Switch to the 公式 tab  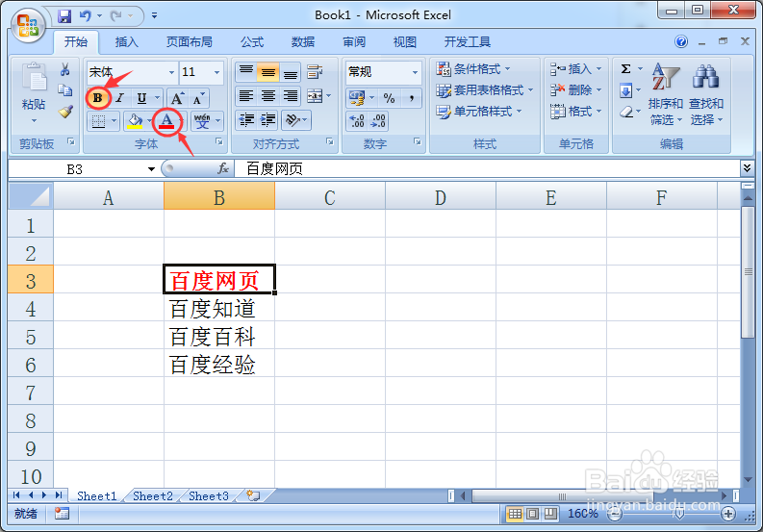point(252,42)
